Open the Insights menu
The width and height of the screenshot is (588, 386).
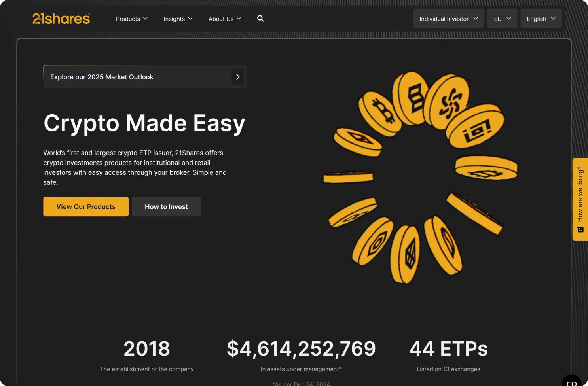(178, 19)
